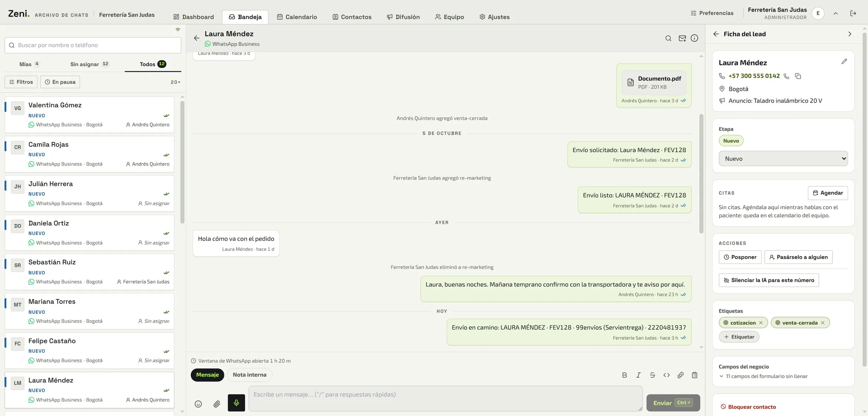Click the mark-unread envelope icon
Image resolution: width=868 pixels, height=416 pixels.
pos(682,38)
